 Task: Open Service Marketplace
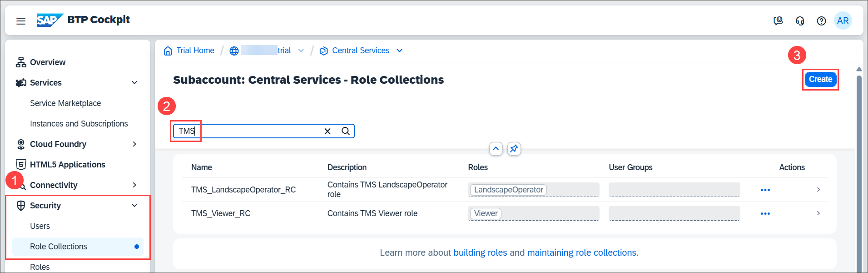pyautogui.click(x=65, y=103)
